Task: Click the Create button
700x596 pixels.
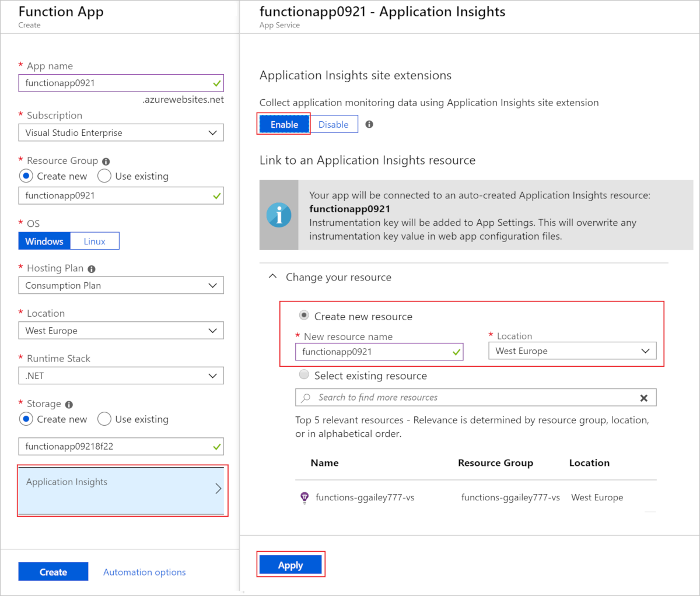Action: point(53,572)
